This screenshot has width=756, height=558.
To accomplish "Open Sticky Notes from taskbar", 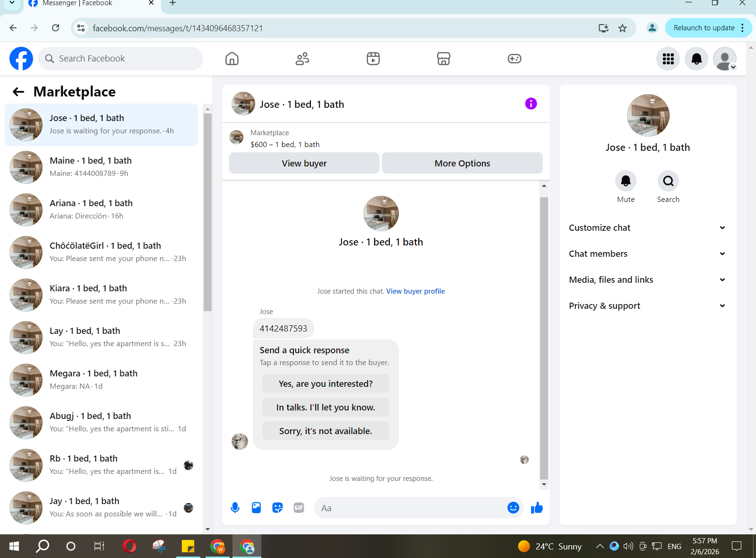I will (x=188, y=546).
